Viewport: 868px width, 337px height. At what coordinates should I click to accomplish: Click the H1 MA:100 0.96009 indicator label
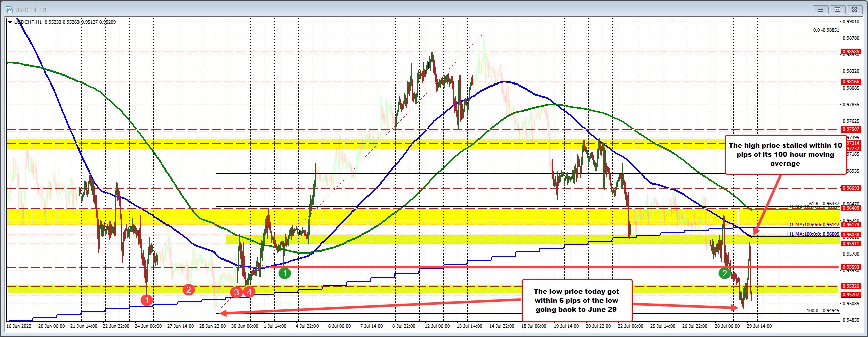point(814,234)
